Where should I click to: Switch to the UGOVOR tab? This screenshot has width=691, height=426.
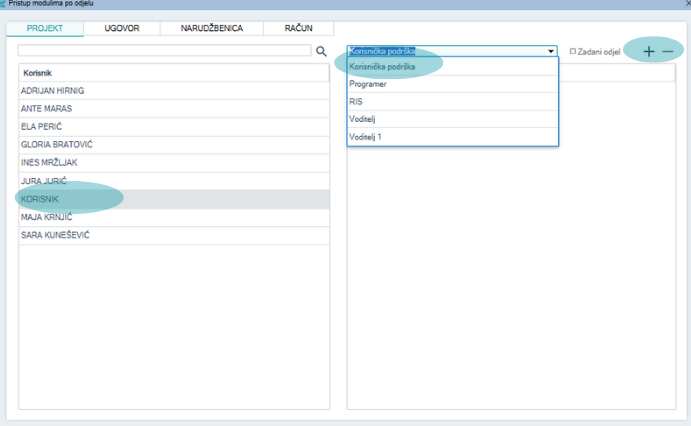click(x=122, y=28)
